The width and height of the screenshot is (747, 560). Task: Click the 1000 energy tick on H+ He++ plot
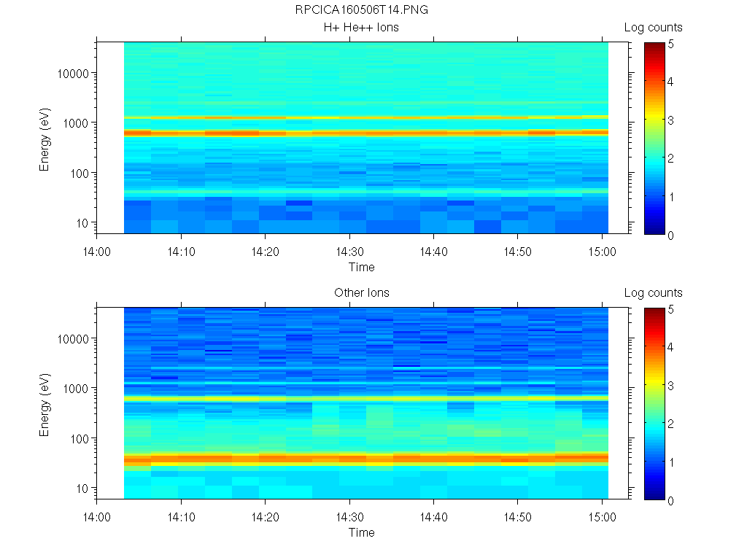click(76, 124)
